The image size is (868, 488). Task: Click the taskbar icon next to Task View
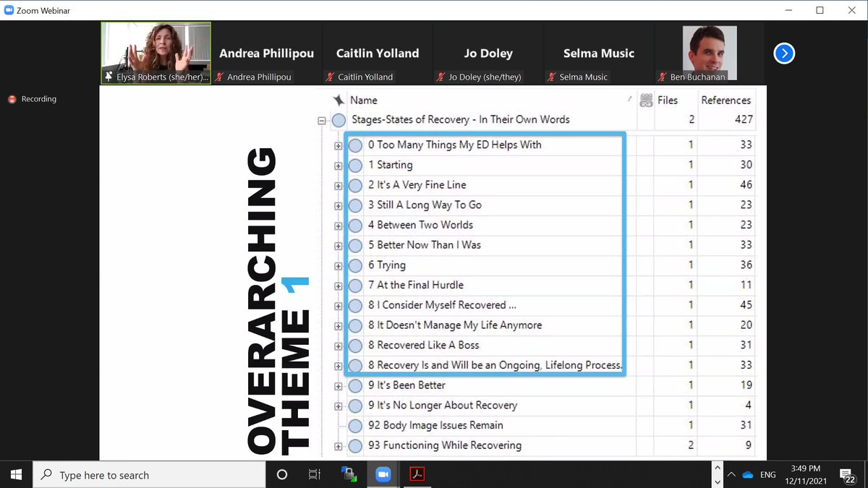[x=349, y=475]
